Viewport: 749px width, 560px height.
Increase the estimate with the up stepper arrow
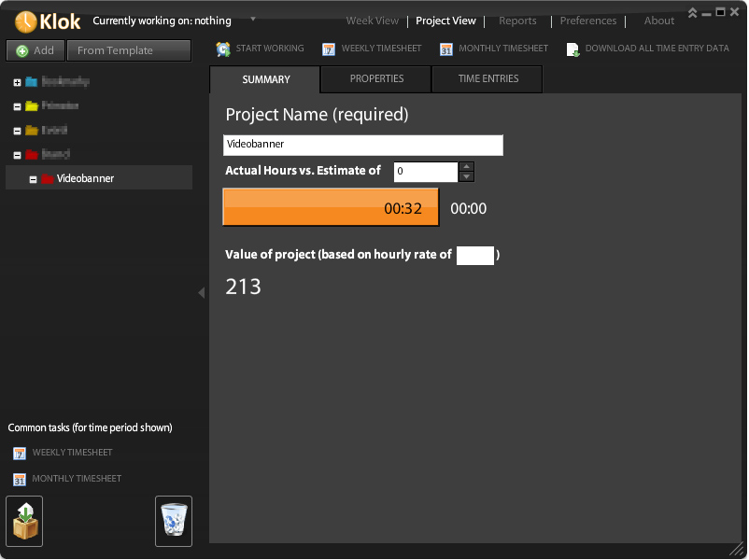click(x=466, y=167)
